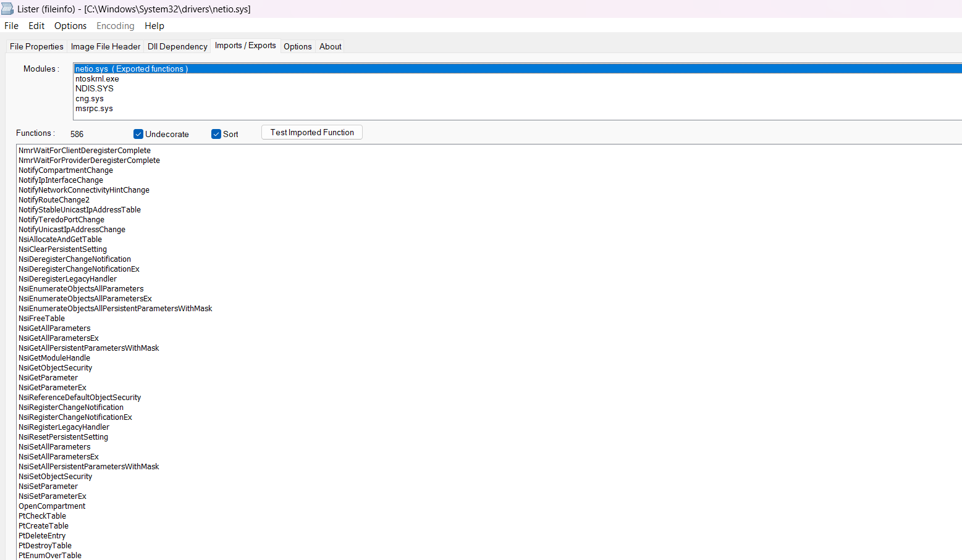Toggle the Undecorate checkbox
The image size is (962, 560).
pyautogui.click(x=138, y=134)
